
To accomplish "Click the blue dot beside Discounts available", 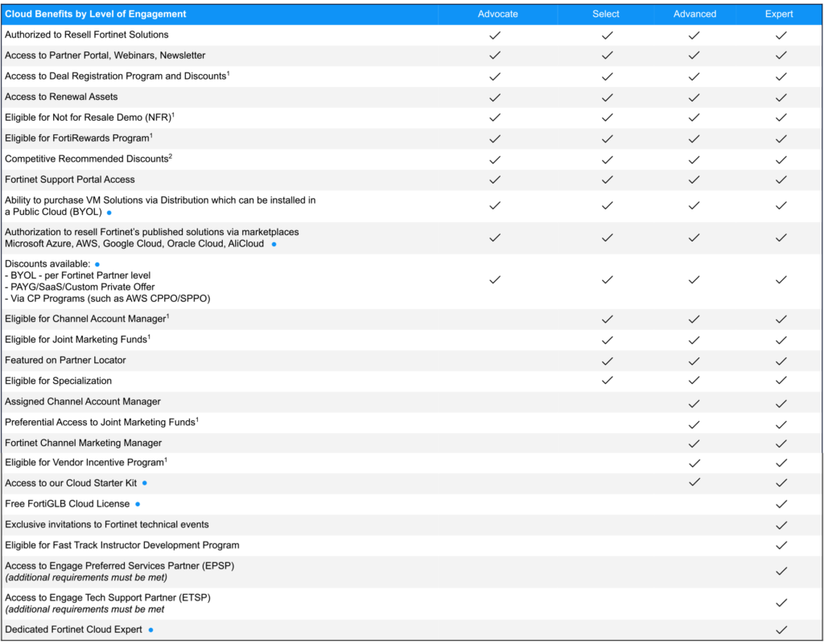I will (97, 264).
